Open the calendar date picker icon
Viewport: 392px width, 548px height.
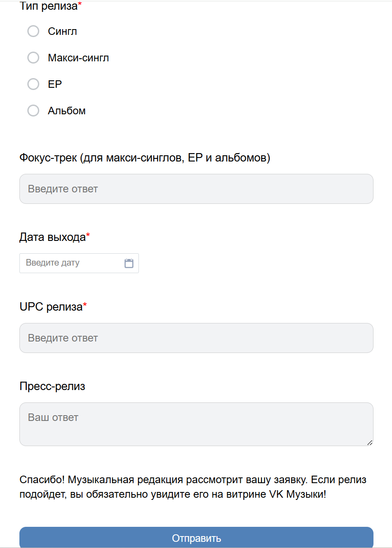(129, 263)
